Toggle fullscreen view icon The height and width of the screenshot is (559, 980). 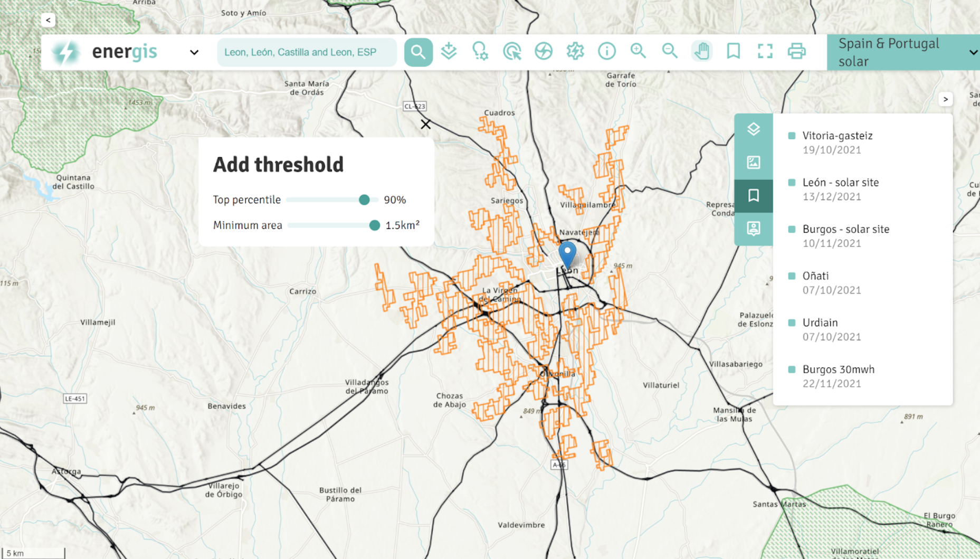tap(765, 52)
